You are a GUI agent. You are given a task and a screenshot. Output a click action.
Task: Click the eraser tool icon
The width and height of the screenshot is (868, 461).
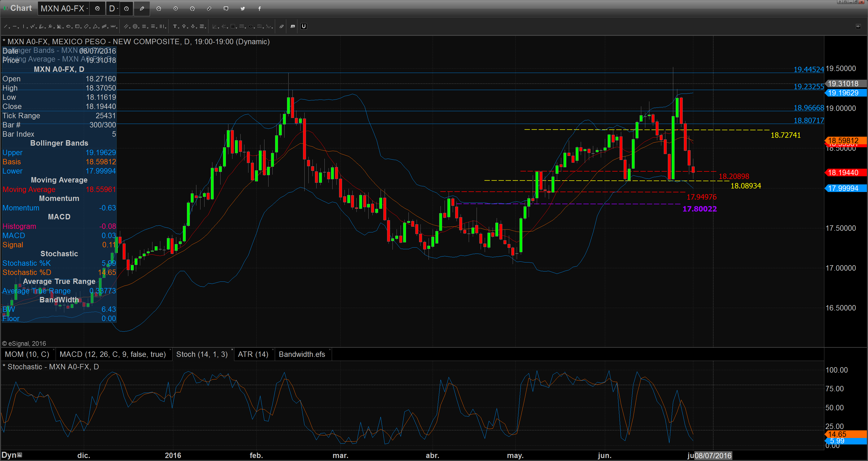(x=282, y=26)
